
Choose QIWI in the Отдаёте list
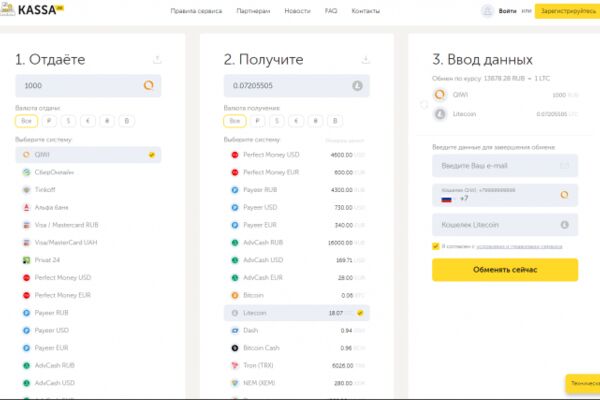[88, 155]
